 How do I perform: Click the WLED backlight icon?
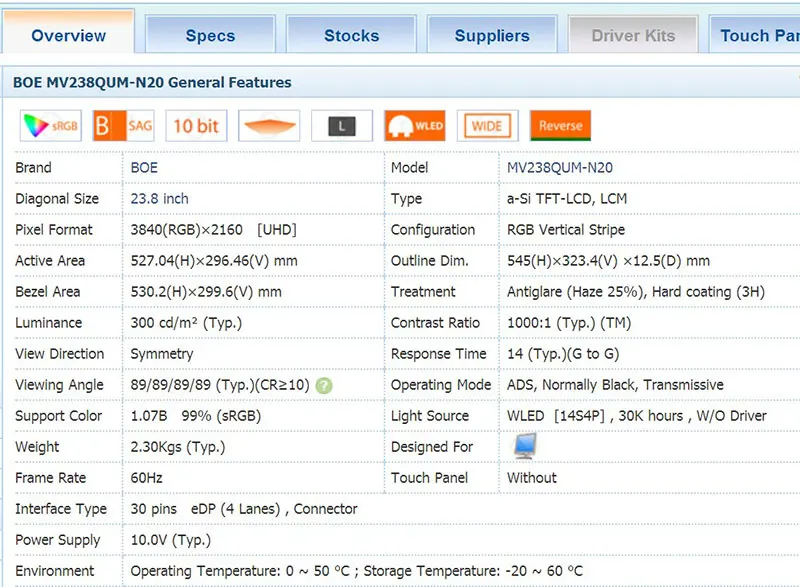(415, 125)
